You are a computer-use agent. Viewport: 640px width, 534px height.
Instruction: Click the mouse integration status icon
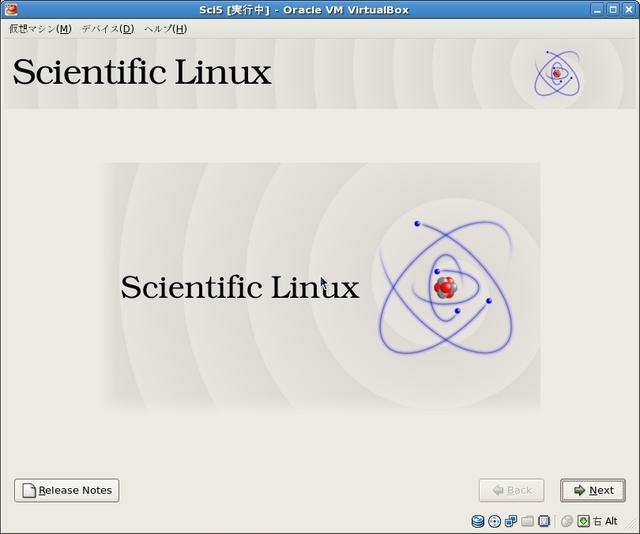[x=567, y=521]
